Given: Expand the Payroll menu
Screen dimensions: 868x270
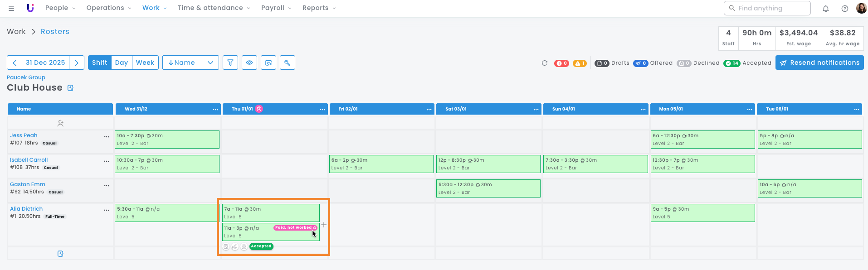Looking at the screenshot, I should (276, 8).
